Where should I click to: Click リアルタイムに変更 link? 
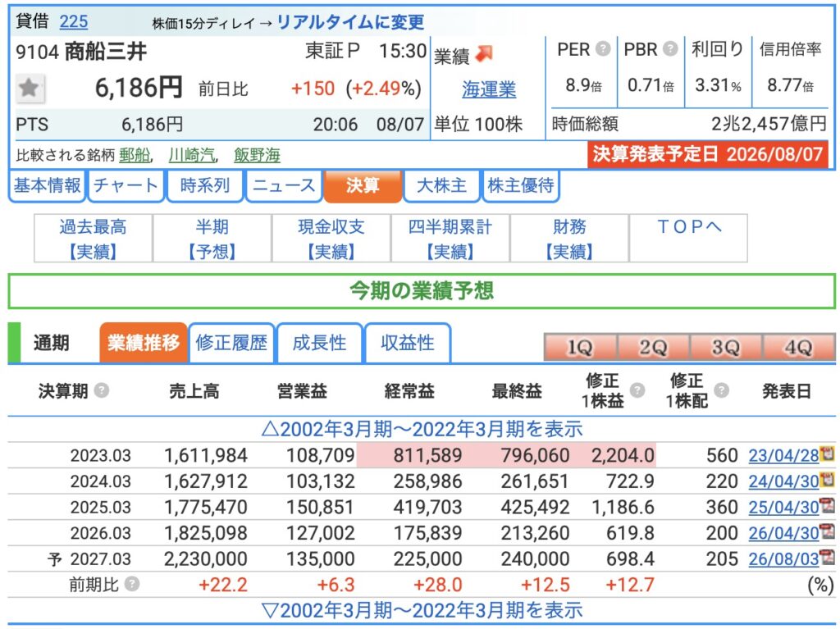[x=350, y=22]
